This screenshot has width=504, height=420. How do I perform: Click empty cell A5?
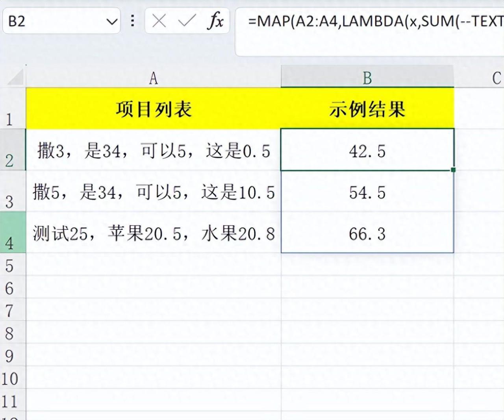click(x=153, y=264)
